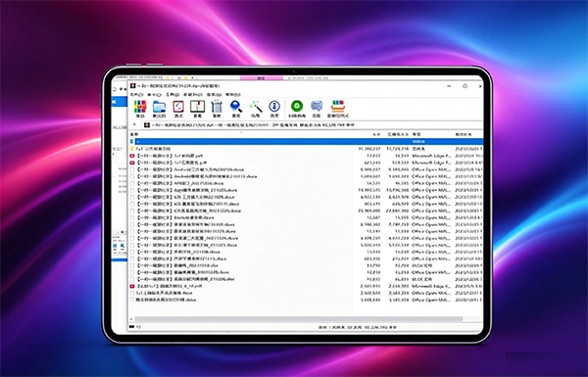This screenshot has width=588, height=377.
Task: Show archive Info icon
Action: [x=274, y=109]
